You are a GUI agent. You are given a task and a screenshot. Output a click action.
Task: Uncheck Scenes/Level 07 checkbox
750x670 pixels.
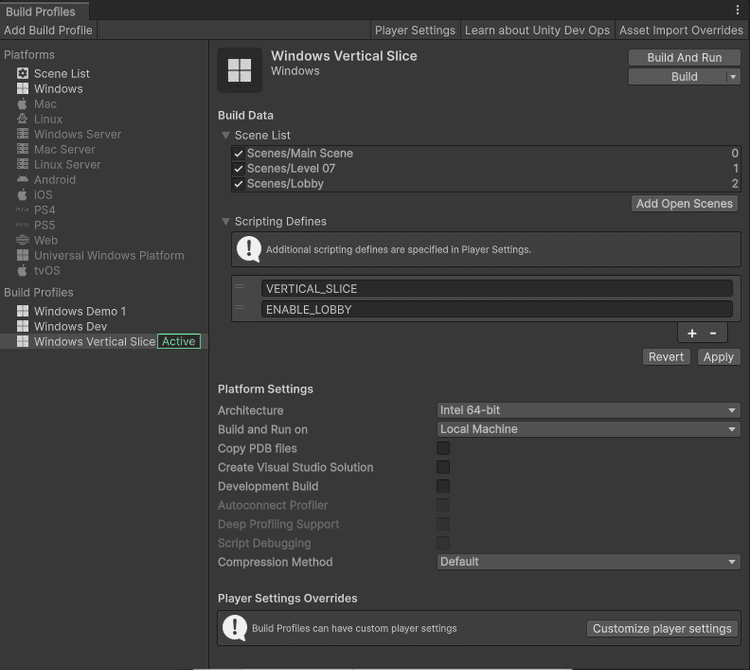coord(238,169)
